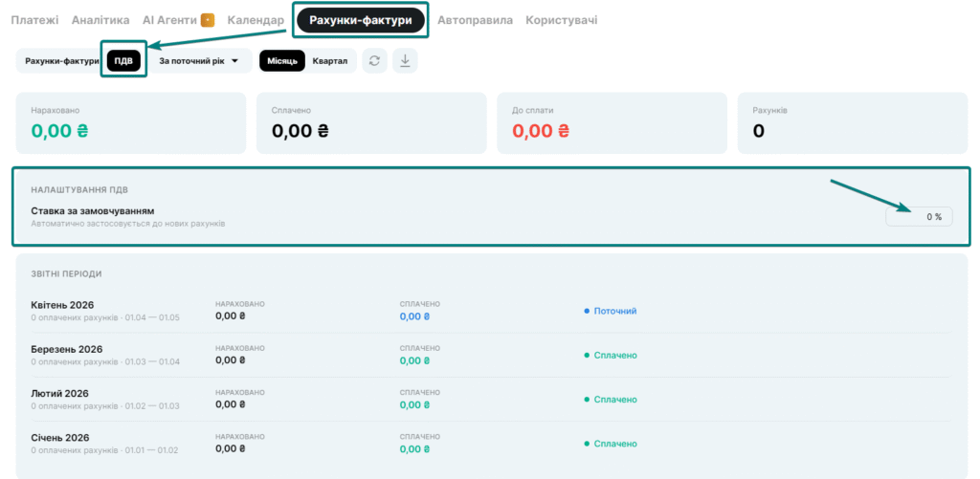Viewport: 980px width, 479px height.
Task: Open the Березень 2026 reporting period
Action: pyautogui.click(x=66, y=349)
